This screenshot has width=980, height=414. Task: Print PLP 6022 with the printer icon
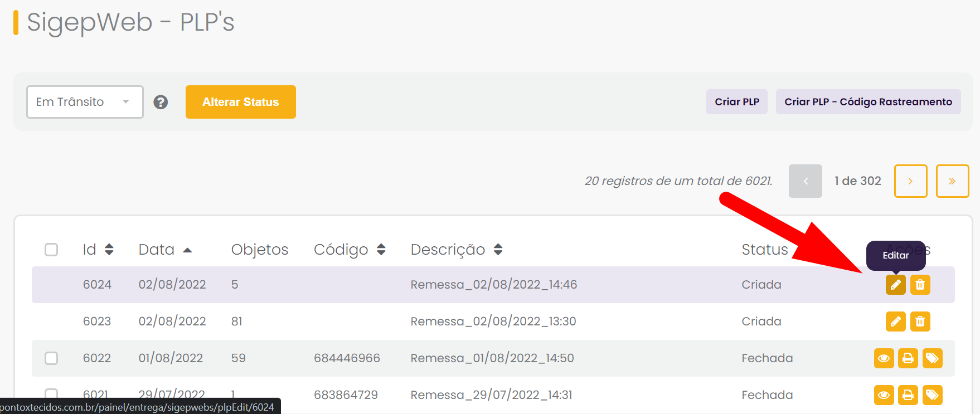908,358
